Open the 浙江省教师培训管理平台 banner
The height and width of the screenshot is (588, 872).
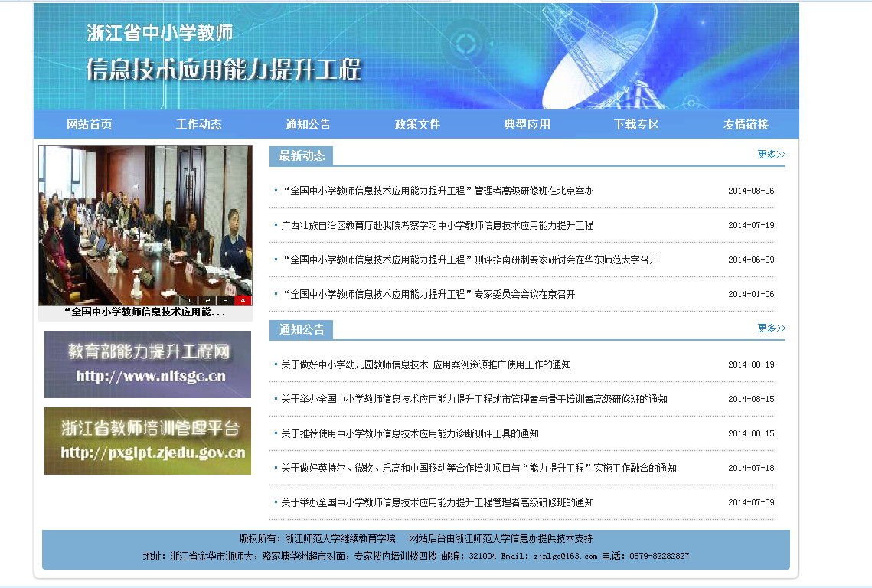pyautogui.click(x=148, y=441)
